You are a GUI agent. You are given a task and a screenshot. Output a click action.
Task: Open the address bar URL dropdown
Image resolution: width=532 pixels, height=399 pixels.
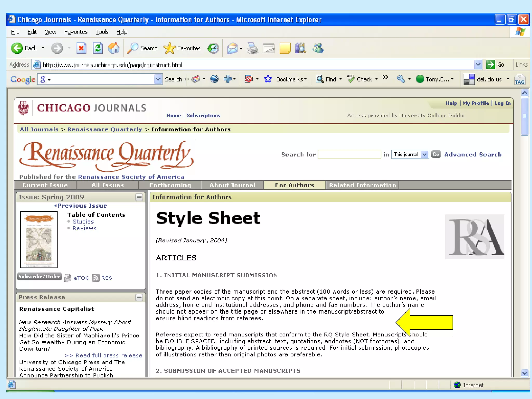click(478, 64)
